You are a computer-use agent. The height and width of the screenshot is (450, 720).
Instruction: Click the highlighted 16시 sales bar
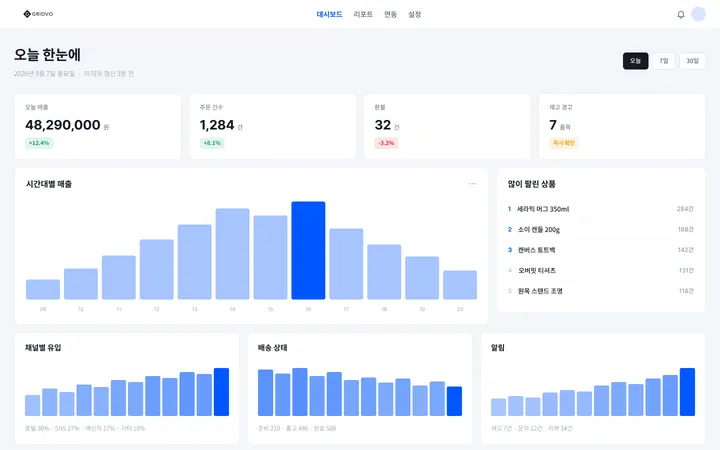tap(308, 250)
